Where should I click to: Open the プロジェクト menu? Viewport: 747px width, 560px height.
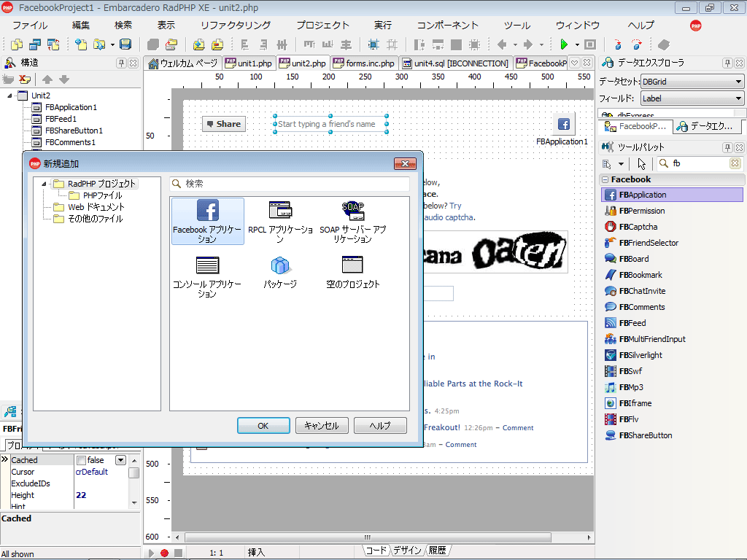point(322,26)
